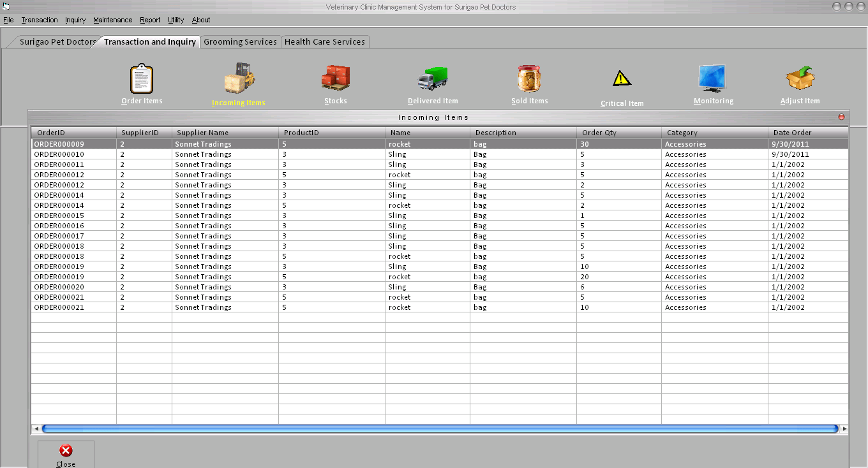The height and width of the screenshot is (468, 868).
Task: Click the Supplier Name column header
Action: pyautogui.click(x=203, y=132)
